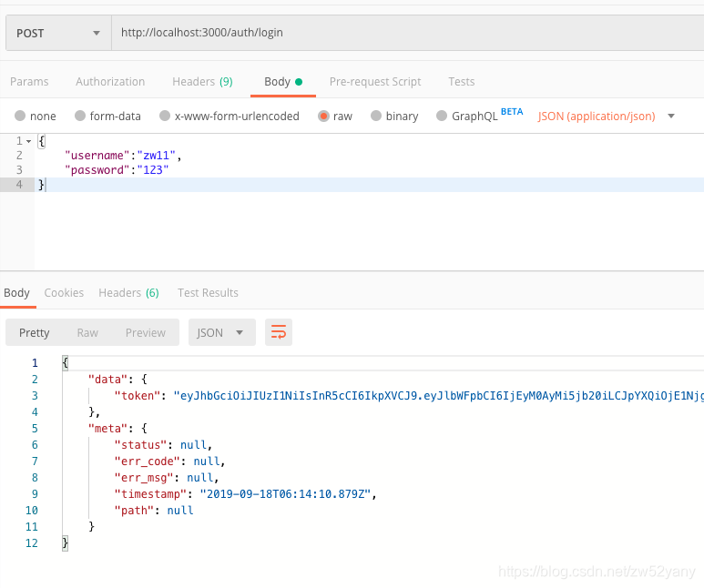The image size is (704, 588).
Task: Click the request URL field
Action: 407,33
